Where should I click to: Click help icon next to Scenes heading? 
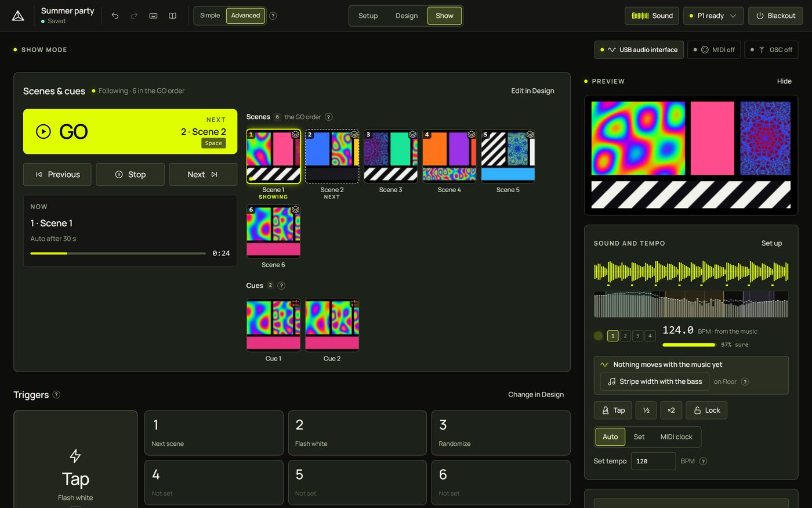point(328,117)
